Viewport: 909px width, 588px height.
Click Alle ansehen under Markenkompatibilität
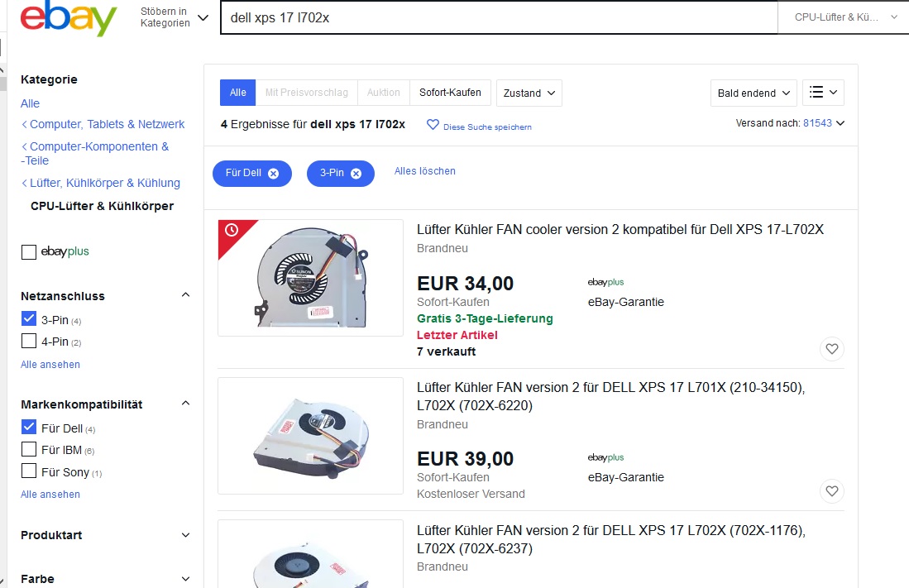pyautogui.click(x=50, y=495)
